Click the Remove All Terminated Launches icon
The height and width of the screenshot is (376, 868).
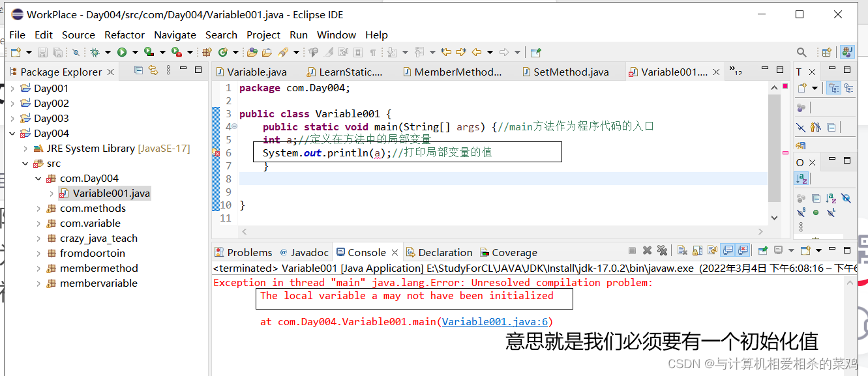click(x=662, y=250)
